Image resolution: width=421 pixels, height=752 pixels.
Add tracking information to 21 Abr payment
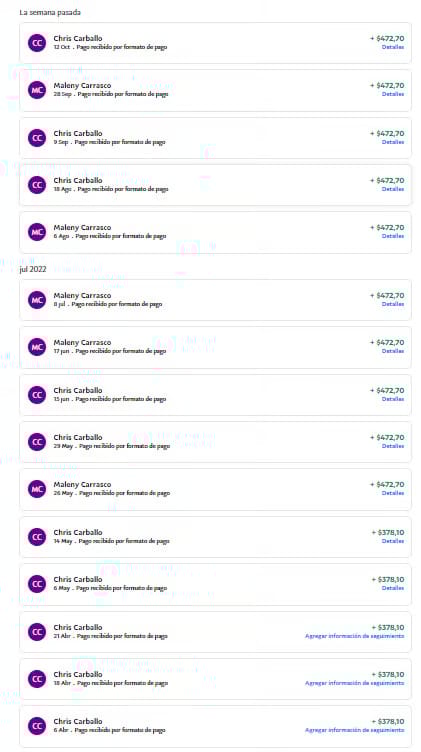(354, 636)
